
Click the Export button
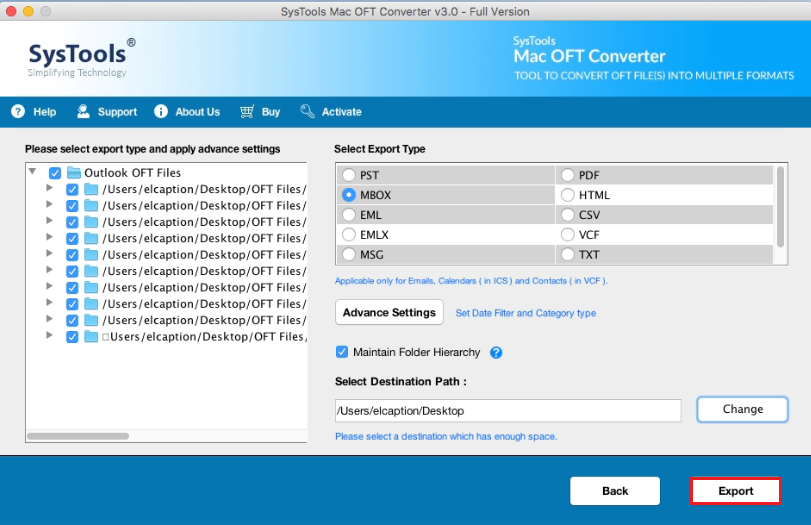tap(735, 491)
